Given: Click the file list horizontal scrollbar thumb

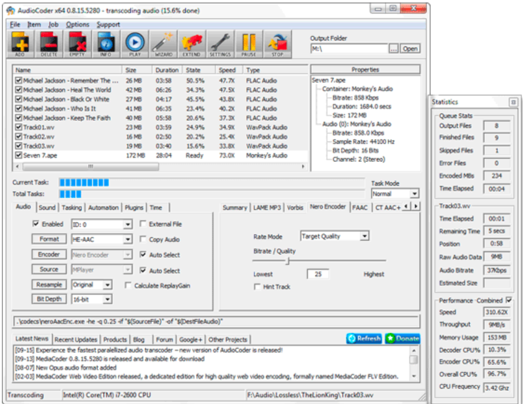Looking at the screenshot, I should click(x=91, y=167).
